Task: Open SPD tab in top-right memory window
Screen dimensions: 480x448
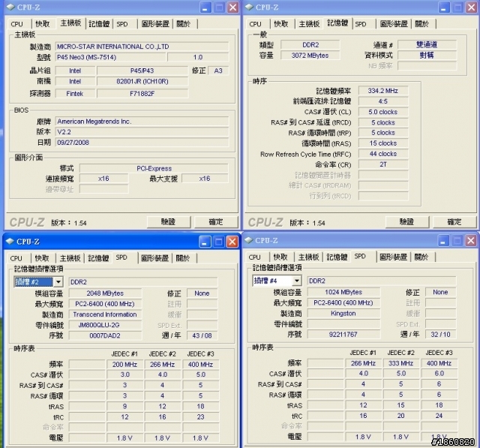Action: (x=361, y=24)
